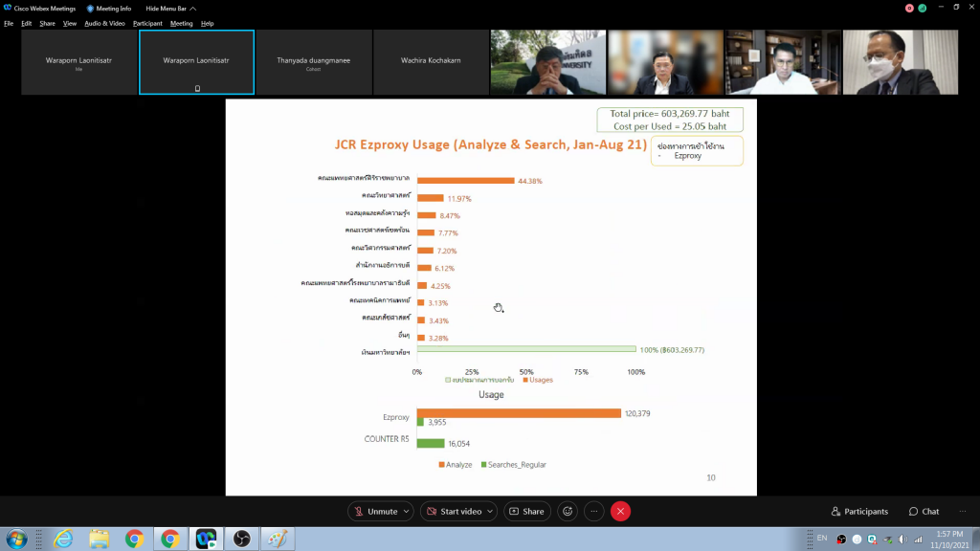Image resolution: width=980 pixels, height=551 pixels.
Task: Open the Audio & Video menu
Action: 104,23
